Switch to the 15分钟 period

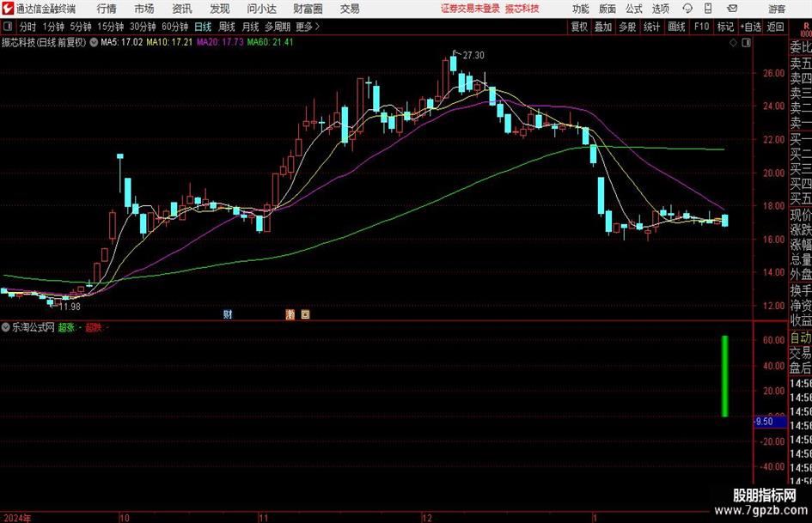pyautogui.click(x=111, y=27)
